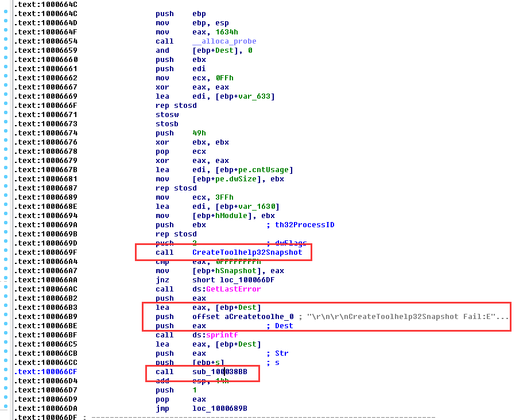
Task: Select the constant 0FFh
Action: click(224, 78)
